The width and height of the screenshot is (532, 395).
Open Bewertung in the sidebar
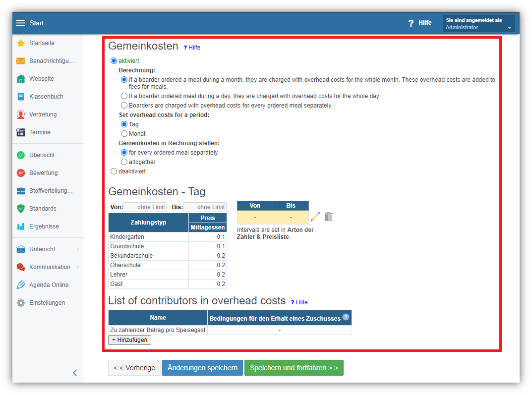point(43,173)
